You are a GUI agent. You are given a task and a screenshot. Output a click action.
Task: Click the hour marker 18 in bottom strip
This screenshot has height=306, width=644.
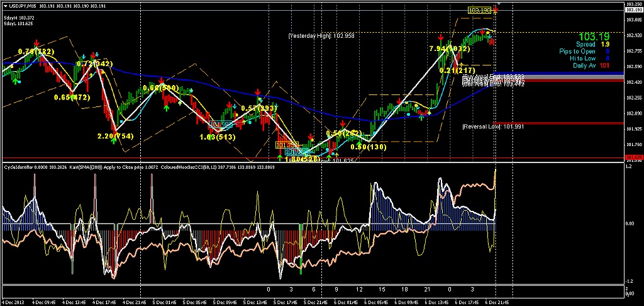point(404,290)
